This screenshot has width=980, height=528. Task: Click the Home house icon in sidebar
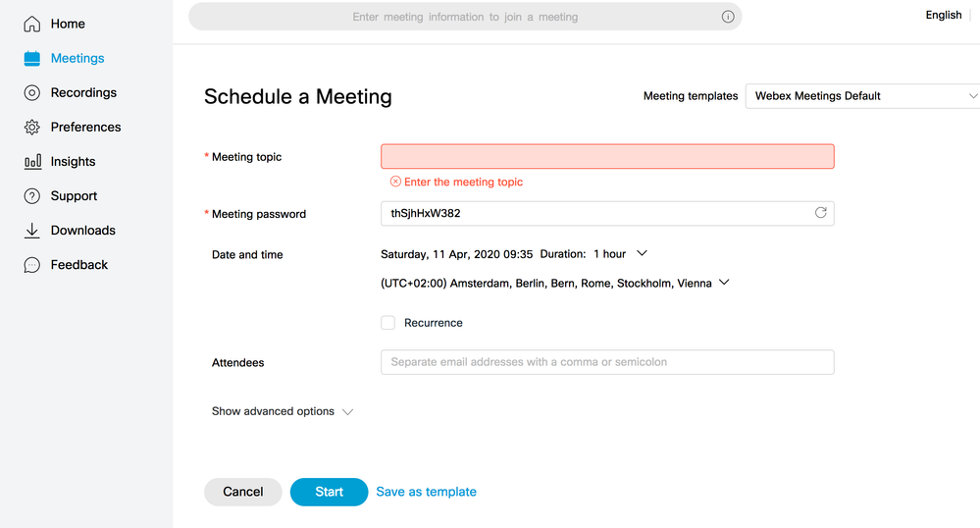[31, 24]
